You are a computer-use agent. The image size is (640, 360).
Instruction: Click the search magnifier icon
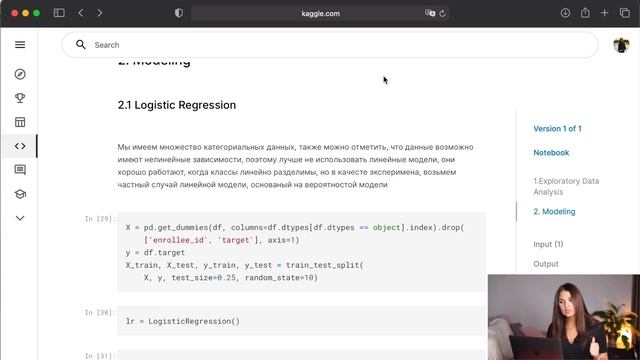coord(81,44)
